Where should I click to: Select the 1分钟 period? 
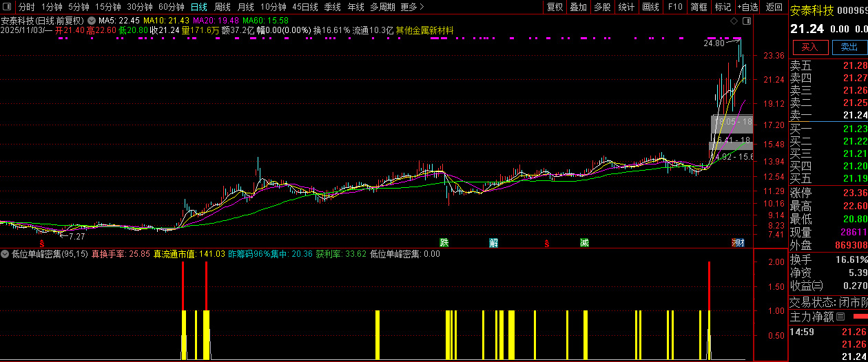pyautogui.click(x=52, y=7)
